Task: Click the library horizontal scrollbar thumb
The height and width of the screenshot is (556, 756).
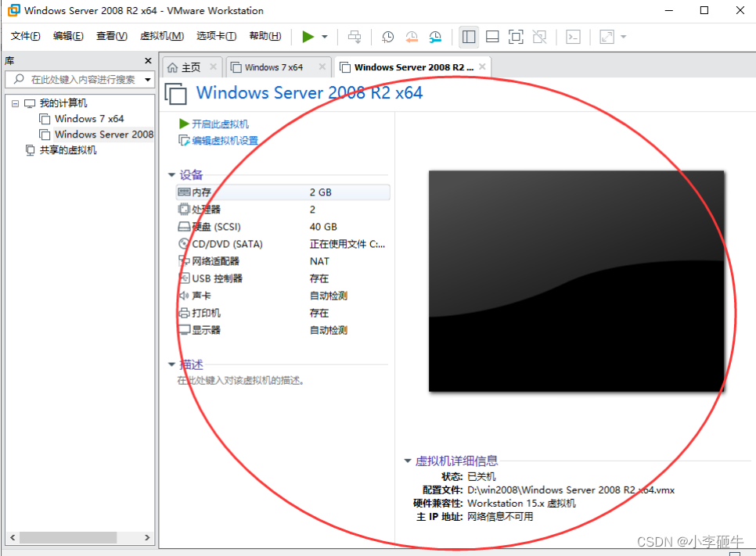Action: pyautogui.click(x=67, y=537)
